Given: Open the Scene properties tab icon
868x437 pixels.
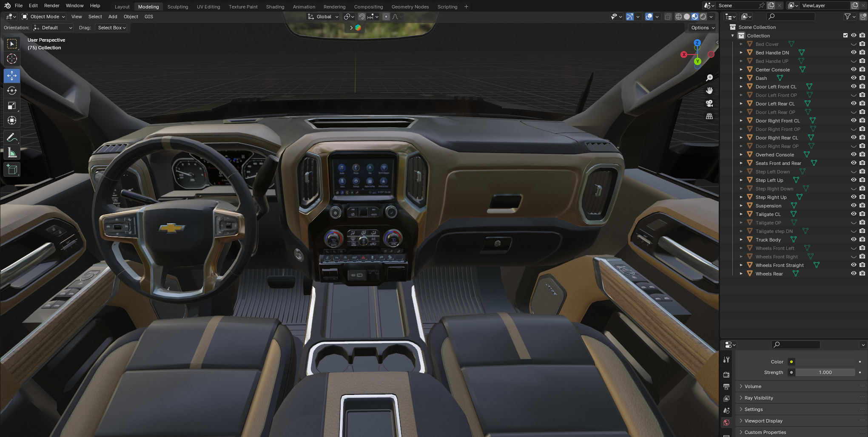Looking at the screenshot, I should (726, 410).
